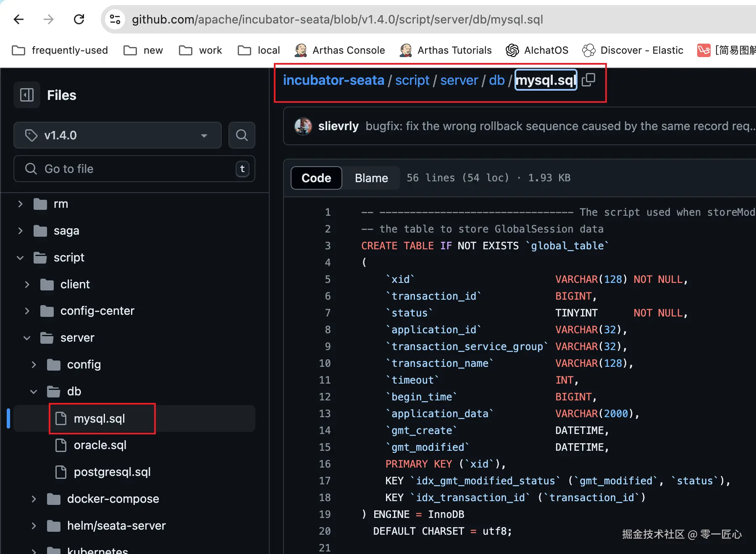756x554 pixels.
Task: Expand the client folder
Action: coord(27,285)
